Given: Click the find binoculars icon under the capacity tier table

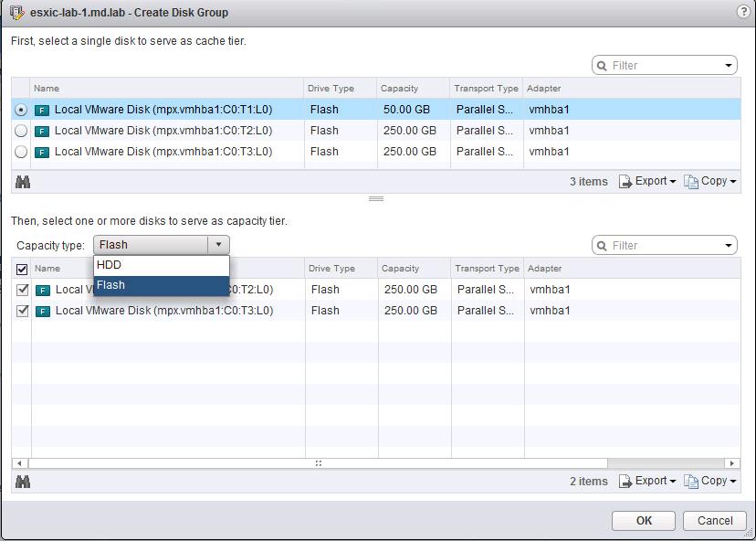Looking at the screenshot, I should [x=23, y=482].
